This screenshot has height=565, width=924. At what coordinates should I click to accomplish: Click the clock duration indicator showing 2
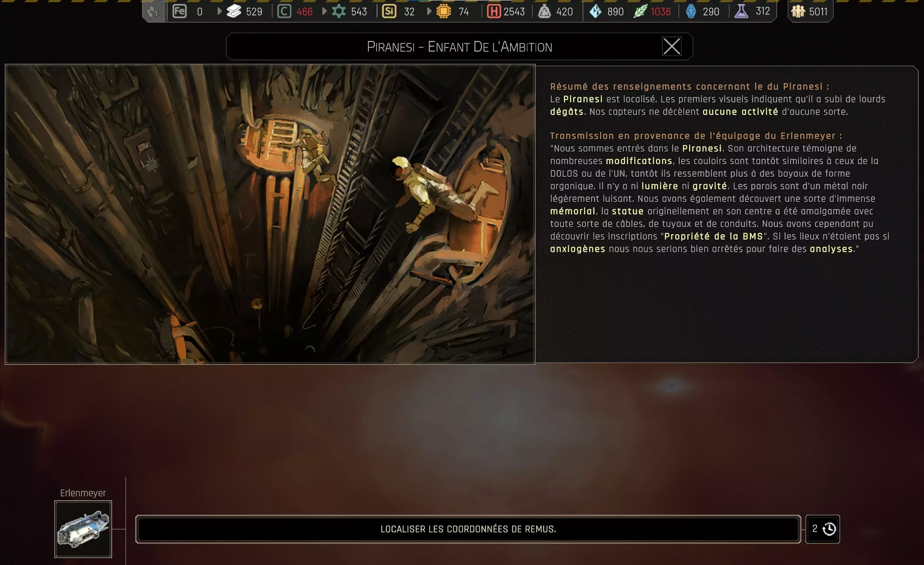(x=822, y=529)
